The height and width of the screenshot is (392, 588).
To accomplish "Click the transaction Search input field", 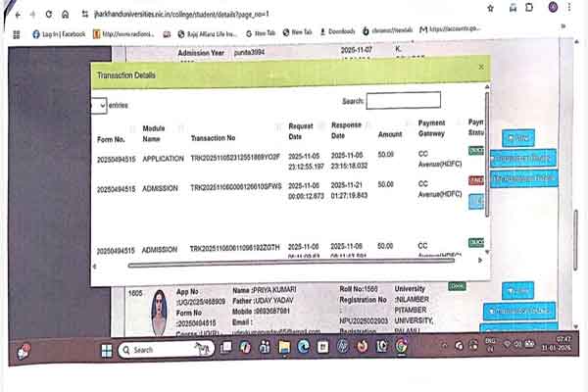I will (403, 100).
